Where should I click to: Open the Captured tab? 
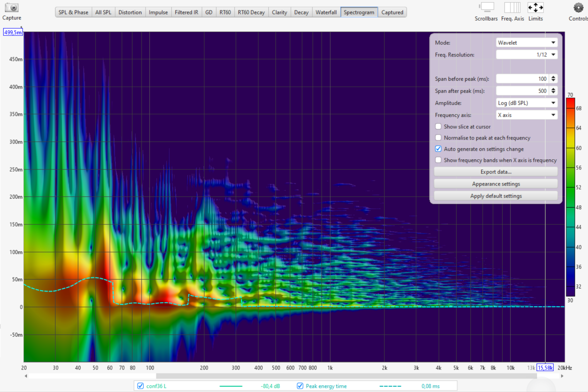pos(392,12)
